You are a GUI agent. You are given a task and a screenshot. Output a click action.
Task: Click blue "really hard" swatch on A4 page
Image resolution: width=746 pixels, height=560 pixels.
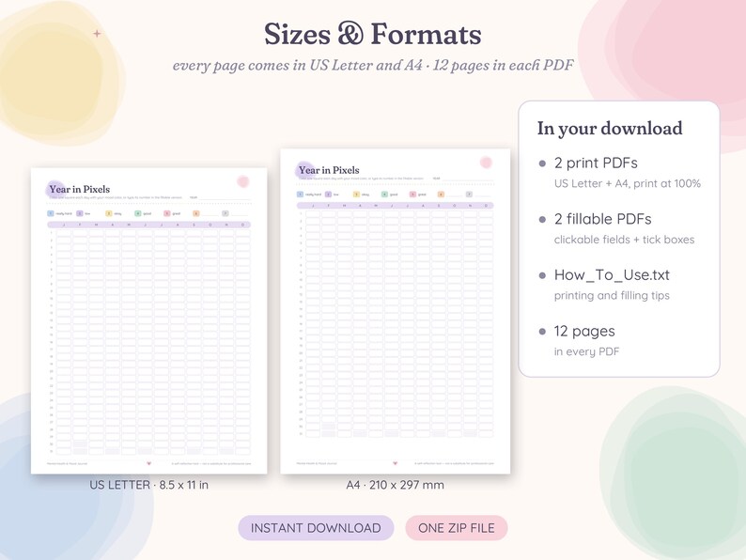tap(300, 194)
